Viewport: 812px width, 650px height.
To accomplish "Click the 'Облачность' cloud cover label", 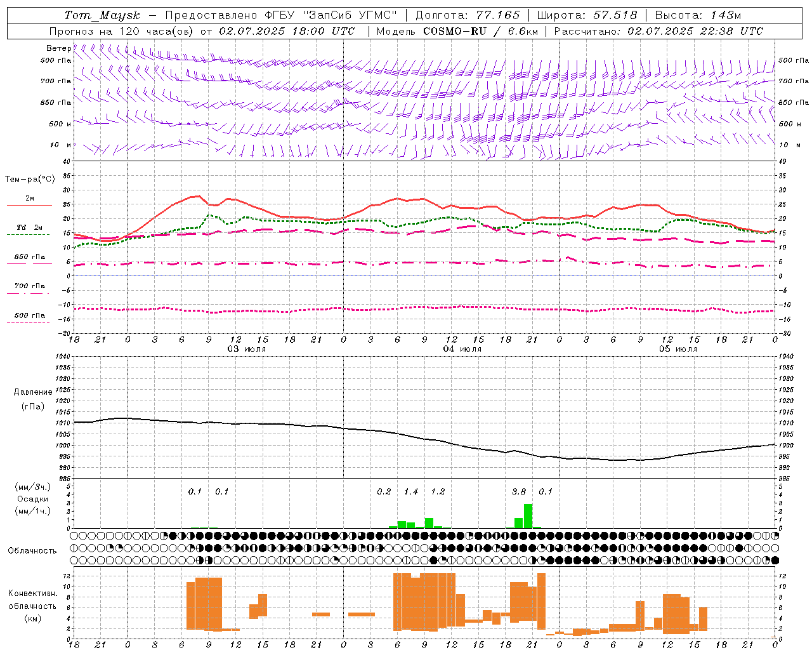I will click(x=32, y=550).
